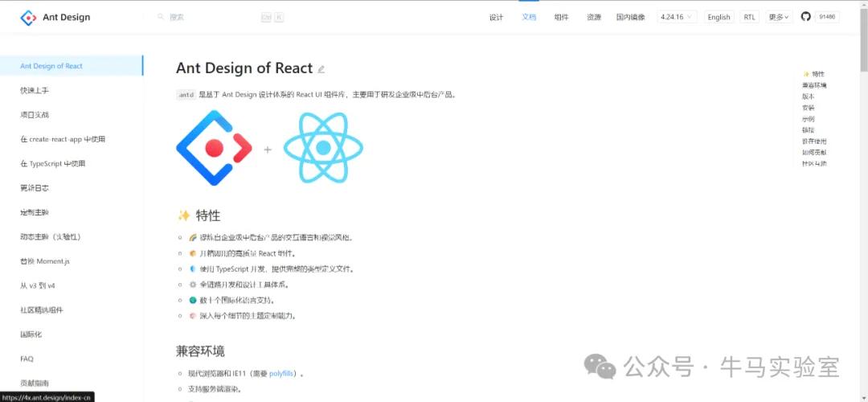Click the React atom logo image
868x402 pixels.
(323, 148)
